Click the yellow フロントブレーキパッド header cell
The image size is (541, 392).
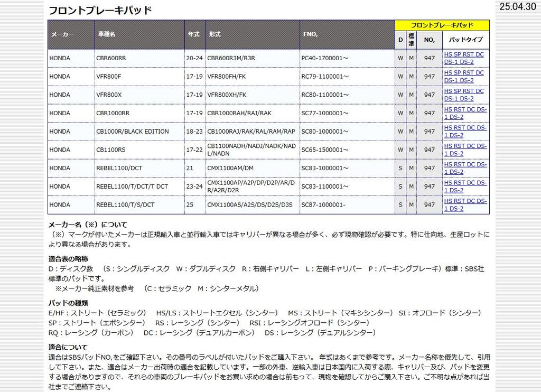442,25
